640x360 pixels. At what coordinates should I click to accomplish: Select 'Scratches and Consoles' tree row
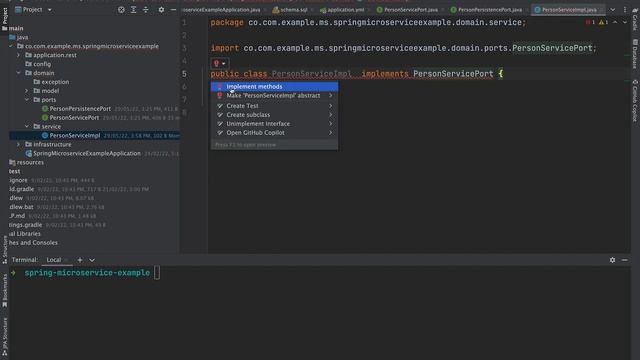[33, 243]
